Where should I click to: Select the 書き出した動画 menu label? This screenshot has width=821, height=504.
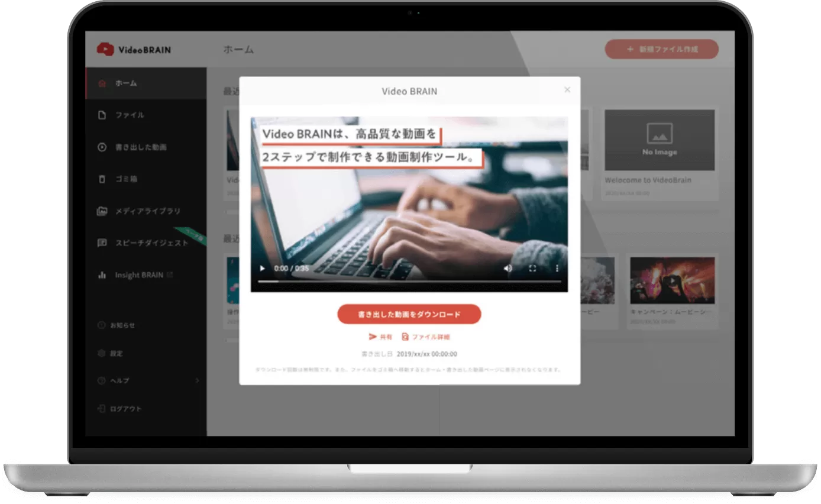point(141,147)
